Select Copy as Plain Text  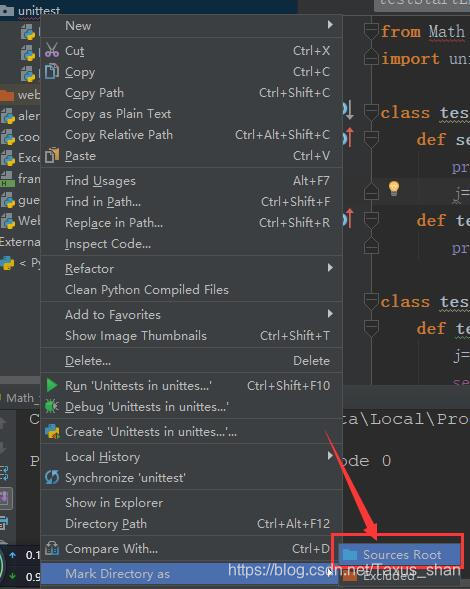191,114
